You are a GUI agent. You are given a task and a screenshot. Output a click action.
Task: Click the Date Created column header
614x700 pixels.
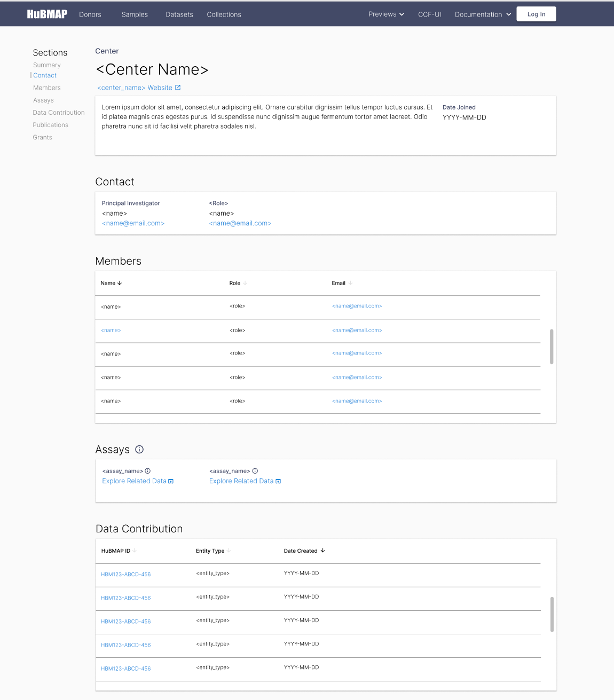[x=301, y=550]
